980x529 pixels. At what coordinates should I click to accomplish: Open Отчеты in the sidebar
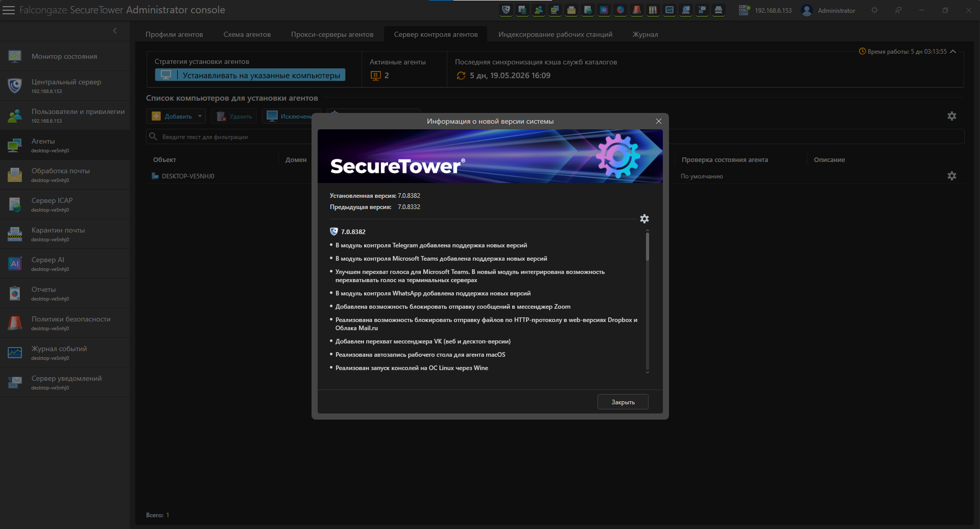coord(65,293)
